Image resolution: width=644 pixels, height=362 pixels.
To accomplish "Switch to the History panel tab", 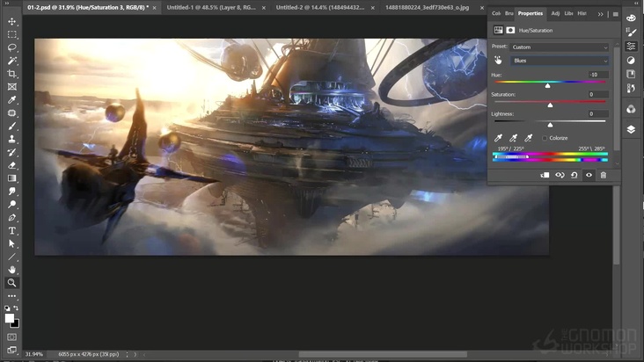I will [582, 13].
